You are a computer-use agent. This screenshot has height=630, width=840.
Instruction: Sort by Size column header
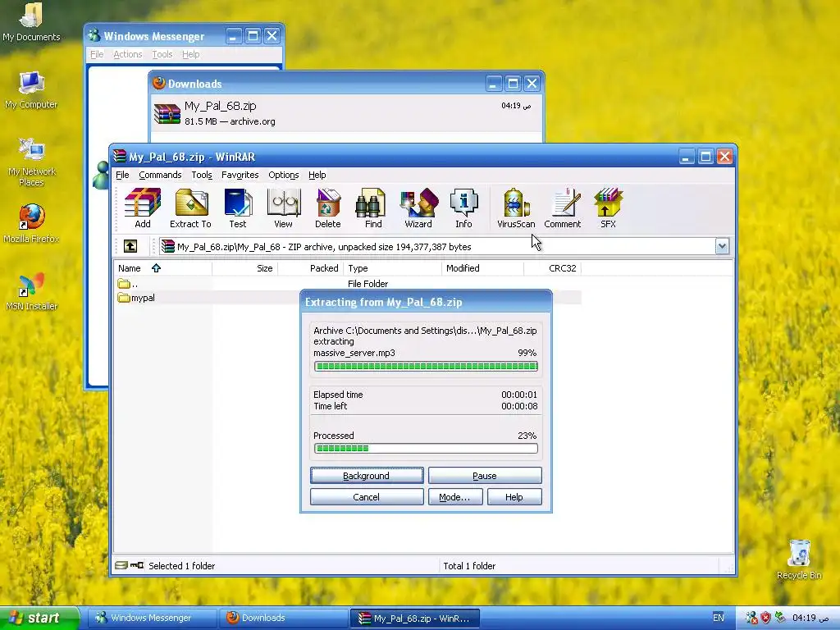pos(244,268)
